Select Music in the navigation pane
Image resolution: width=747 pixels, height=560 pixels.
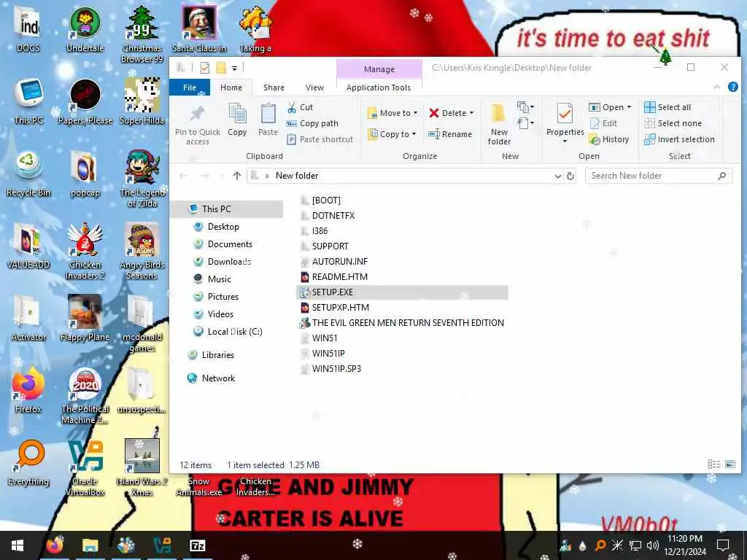coord(219,279)
